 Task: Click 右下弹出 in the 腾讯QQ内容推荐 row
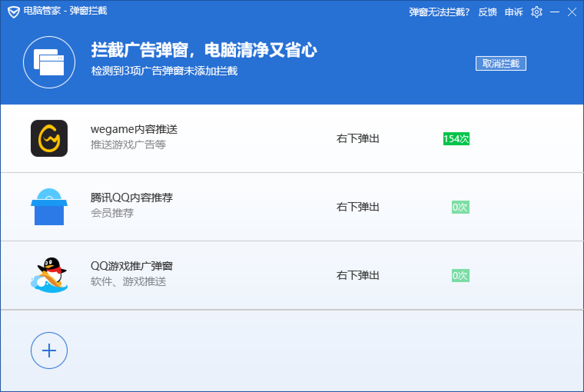coord(358,207)
